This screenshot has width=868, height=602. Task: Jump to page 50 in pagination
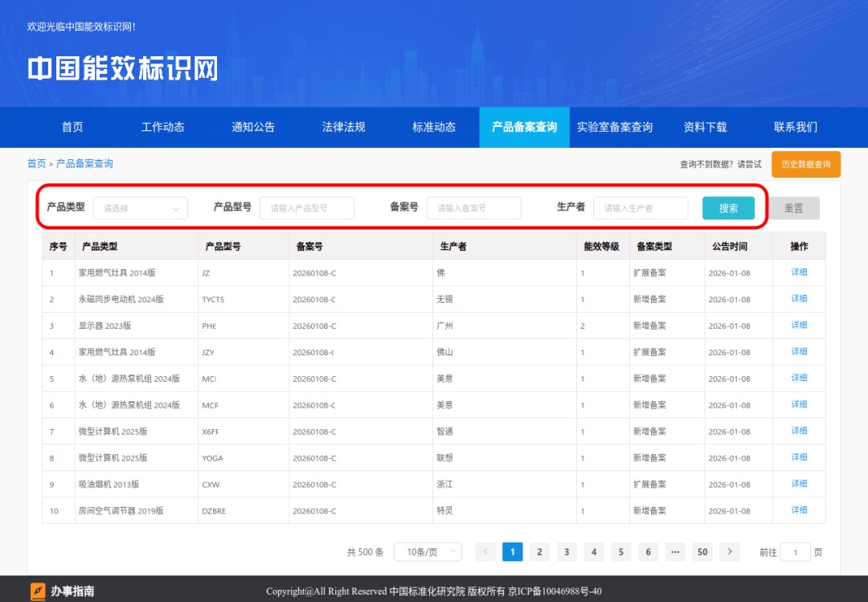702,552
